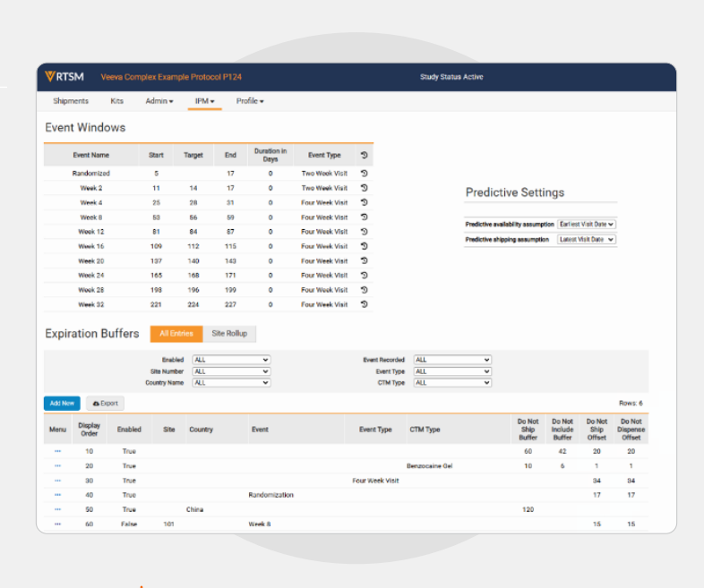This screenshot has width=704, height=588.
Task: Expand the CTM Type filter dropdown
Action: coord(452,382)
